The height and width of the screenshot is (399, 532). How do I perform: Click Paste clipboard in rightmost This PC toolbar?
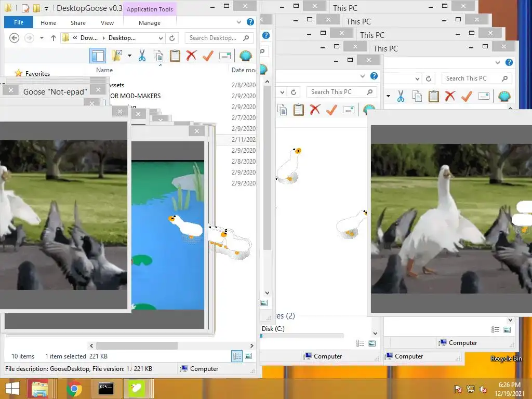[x=434, y=96]
